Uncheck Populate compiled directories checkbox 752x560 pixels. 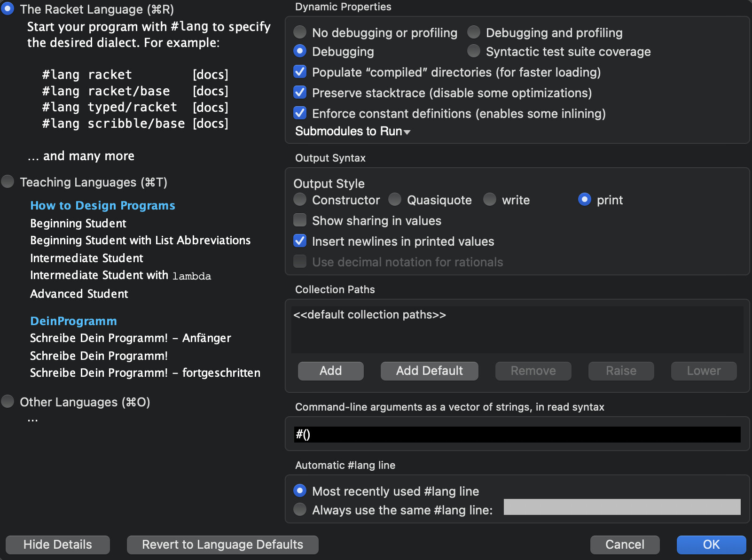[300, 72]
